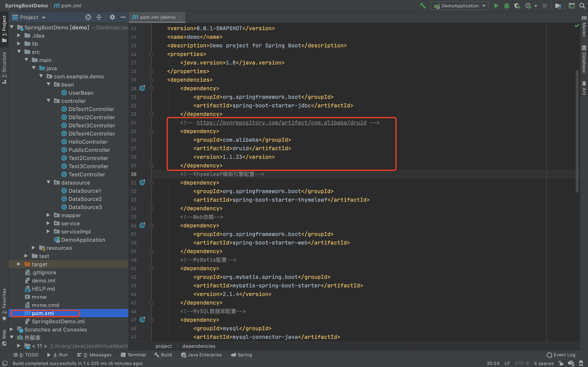Click the editor vertical scrollbar
Image resolution: width=588 pixels, height=367 pixels.
tap(577, 131)
